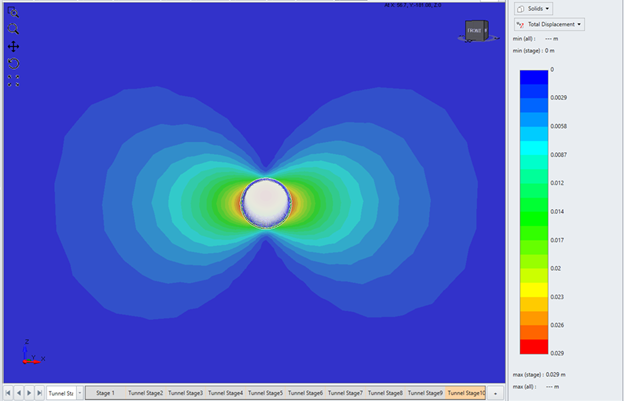The height and width of the screenshot is (401, 624).
Task: Open the Total Displacement result dropdown
Action: 549,24
